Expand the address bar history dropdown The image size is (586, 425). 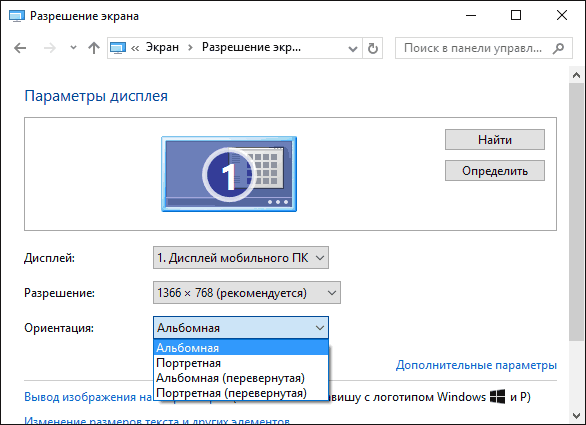[352, 48]
